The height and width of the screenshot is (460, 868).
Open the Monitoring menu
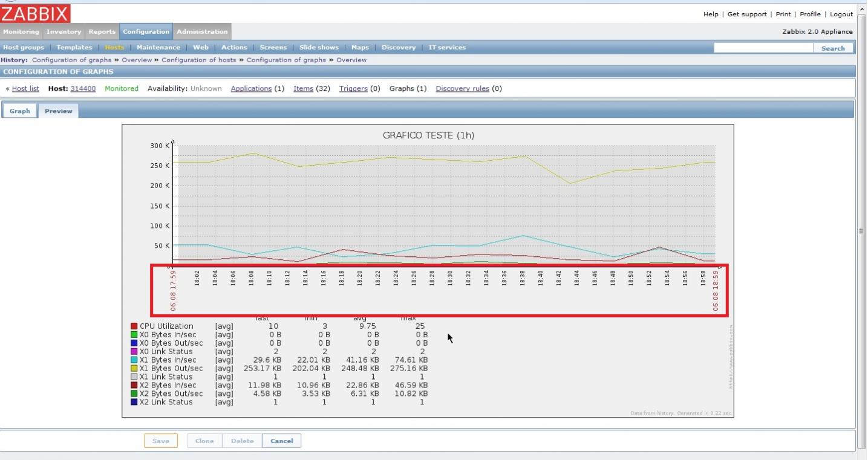(21, 32)
